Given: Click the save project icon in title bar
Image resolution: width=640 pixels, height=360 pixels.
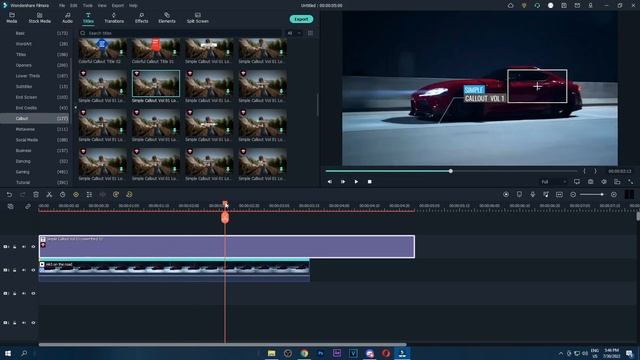Looking at the screenshot, I should (x=564, y=6).
